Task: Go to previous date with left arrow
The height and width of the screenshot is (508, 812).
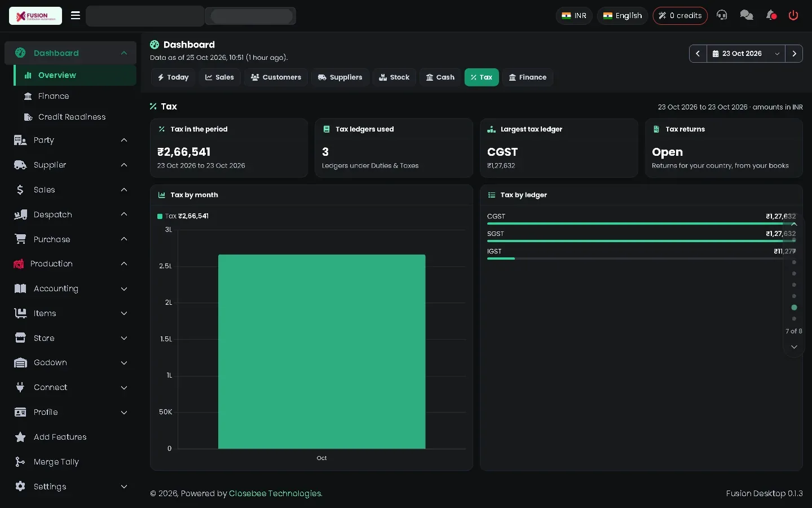Action: coord(698,54)
